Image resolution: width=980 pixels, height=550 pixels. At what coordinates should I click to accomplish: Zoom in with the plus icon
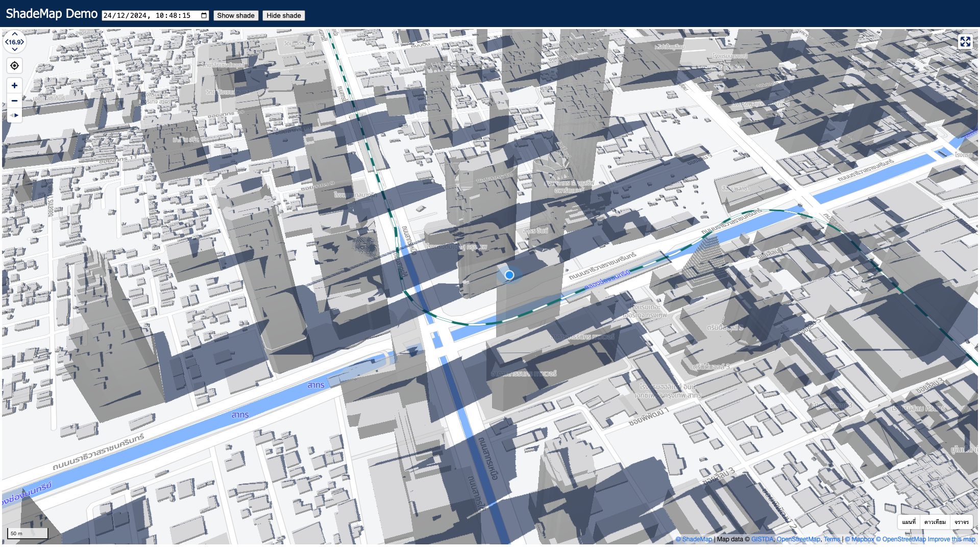tap(14, 86)
